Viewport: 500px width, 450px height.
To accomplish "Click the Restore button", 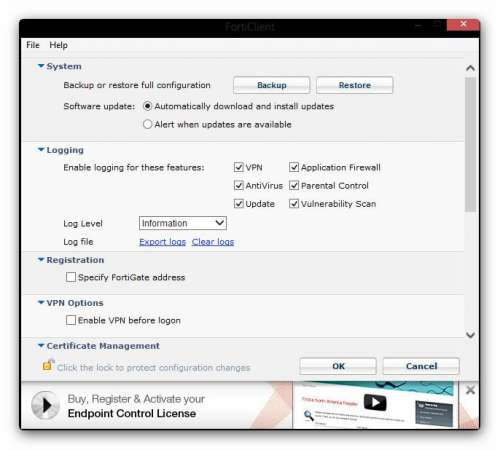I will (x=355, y=85).
